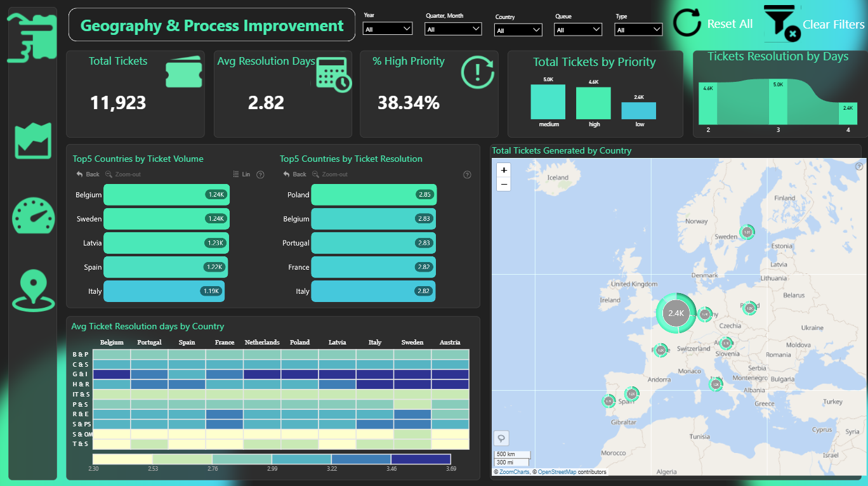This screenshot has width=868, height=486.
Task: Open the Year filter dropdown
Action: click(388, 29)
